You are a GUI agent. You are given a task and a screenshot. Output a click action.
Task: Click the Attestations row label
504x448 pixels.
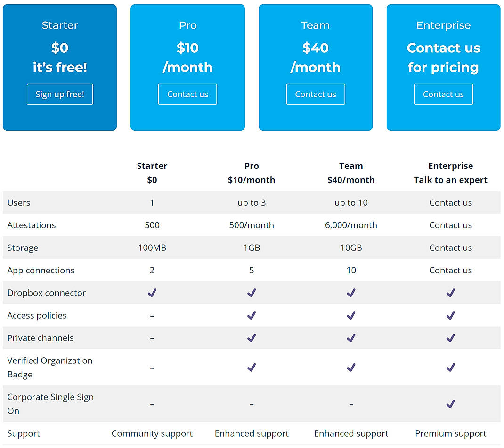[31, 225]
